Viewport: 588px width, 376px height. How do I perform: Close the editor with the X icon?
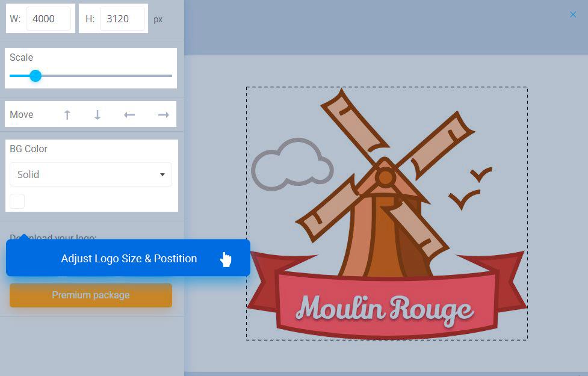pyautogui.click(x=573, y=14)
